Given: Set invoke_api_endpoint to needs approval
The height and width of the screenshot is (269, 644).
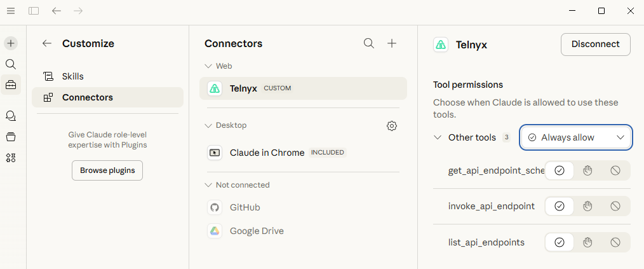Looking at the screenshot, I should 587,206.
